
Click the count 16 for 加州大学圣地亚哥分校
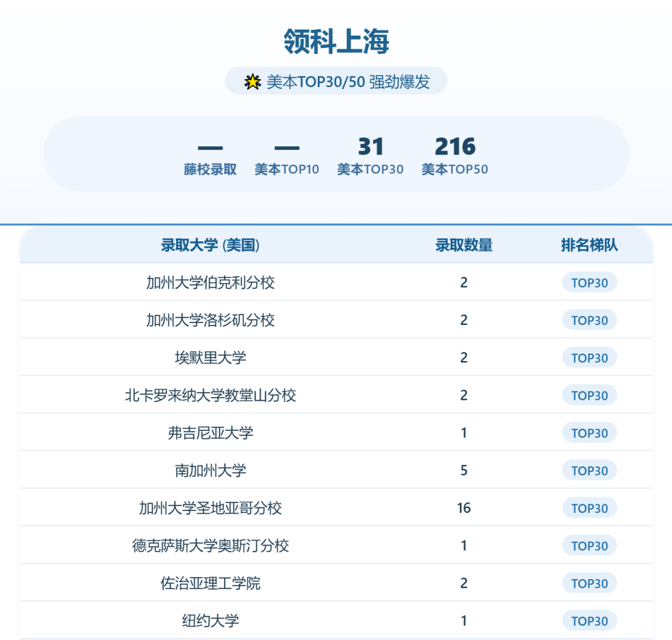tap(464, 508)
